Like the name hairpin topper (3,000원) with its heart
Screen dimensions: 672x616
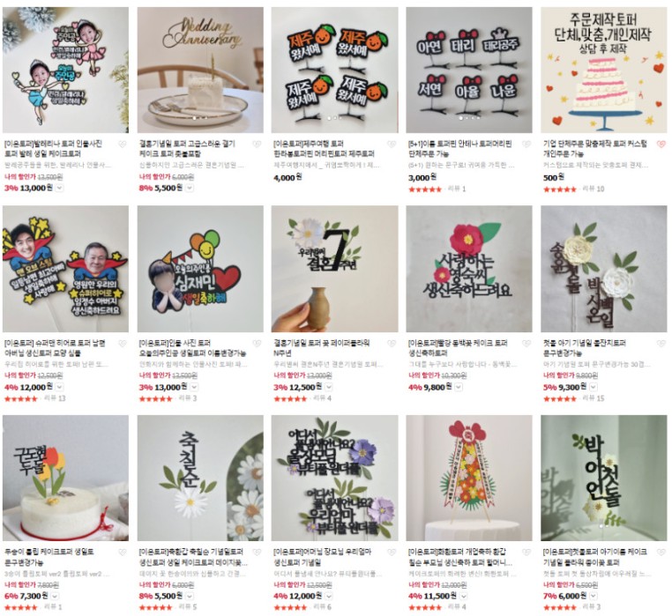click(526, 145)
